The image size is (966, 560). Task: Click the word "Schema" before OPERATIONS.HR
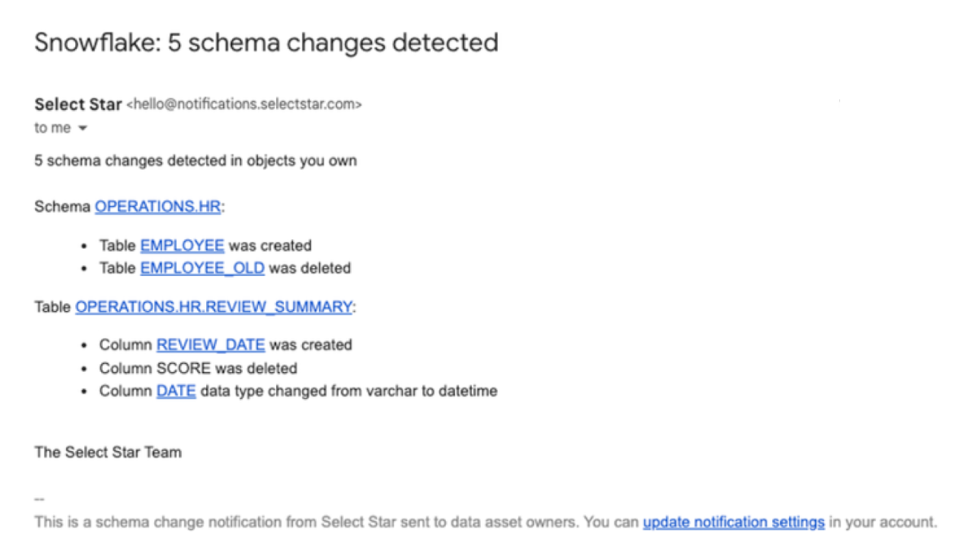click(62, 206)
